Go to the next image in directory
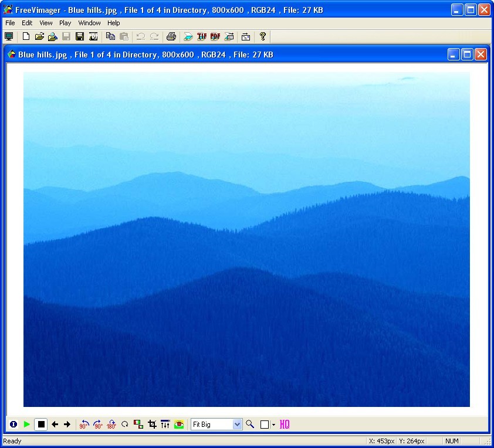Image resolution: width=494 pixels, height=448 pixels. (67, 424)
